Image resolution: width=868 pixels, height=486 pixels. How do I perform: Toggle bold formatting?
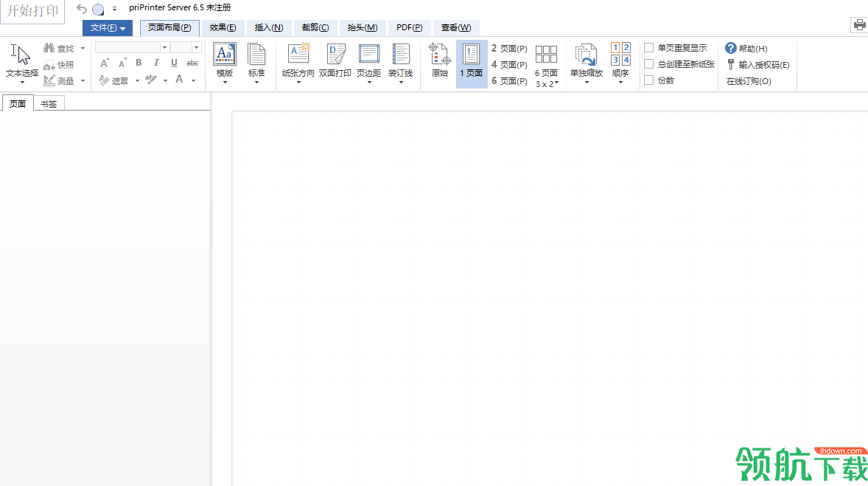point(139,63)
